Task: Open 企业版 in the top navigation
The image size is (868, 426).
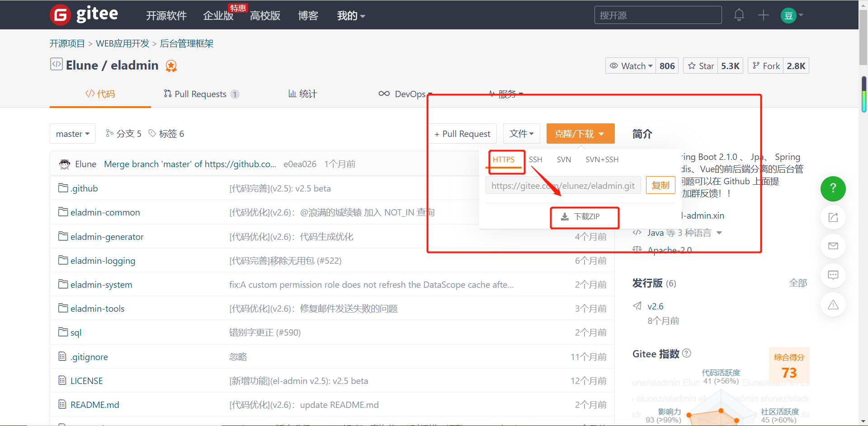Action: pyautogui.click(x=218, y=16)
